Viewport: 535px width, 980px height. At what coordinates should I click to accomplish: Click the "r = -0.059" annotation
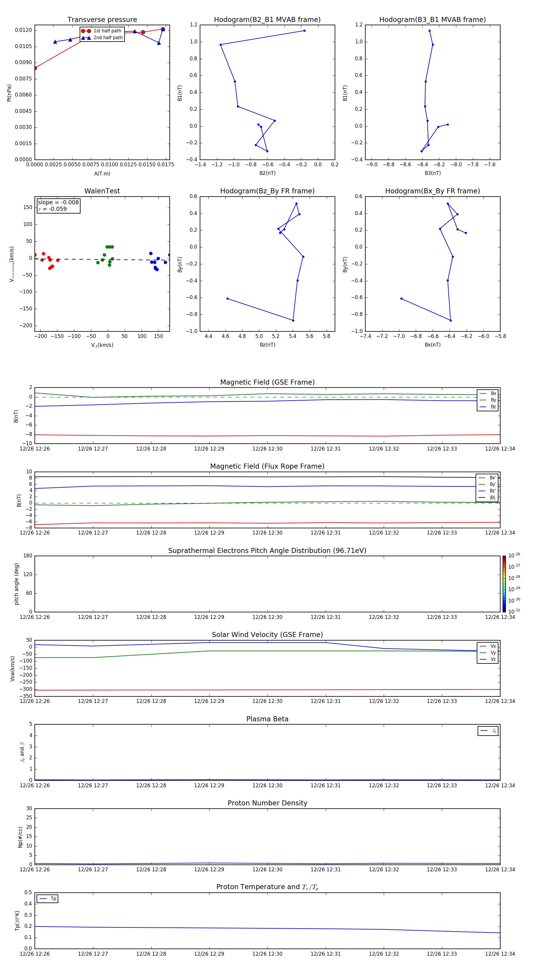[x=53, y=209]
